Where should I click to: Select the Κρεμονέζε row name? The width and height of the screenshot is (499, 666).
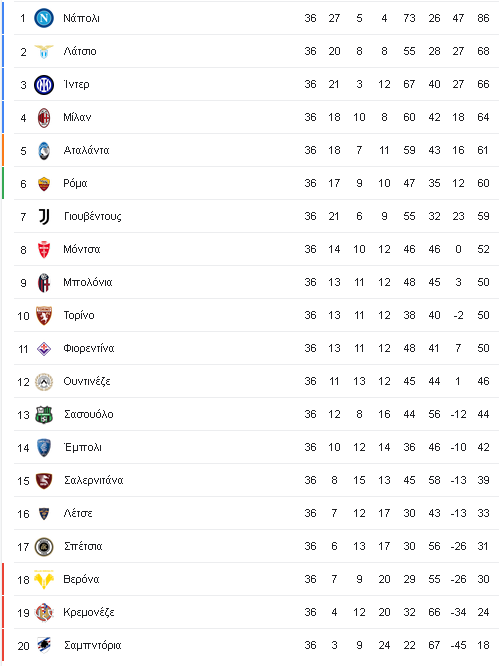(89, 612)
